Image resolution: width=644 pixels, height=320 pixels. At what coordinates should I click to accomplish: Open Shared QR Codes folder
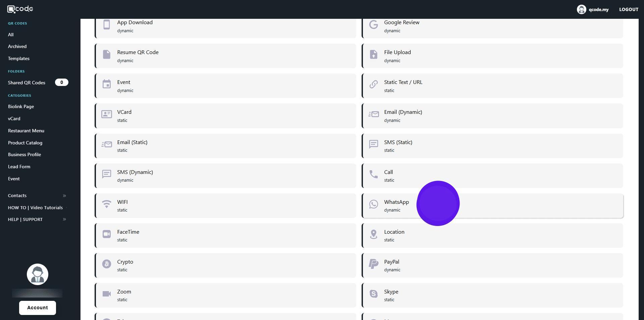[x=26, y=83]
